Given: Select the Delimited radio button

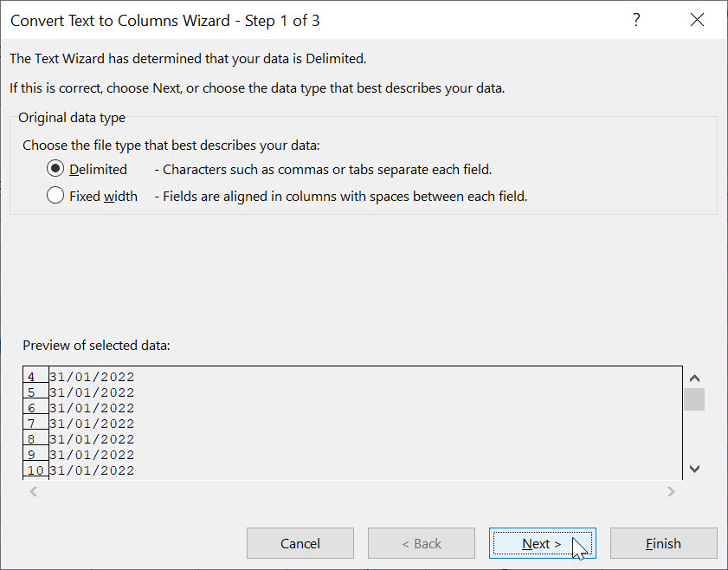Looking at the screenshot, I should [55, 169].
